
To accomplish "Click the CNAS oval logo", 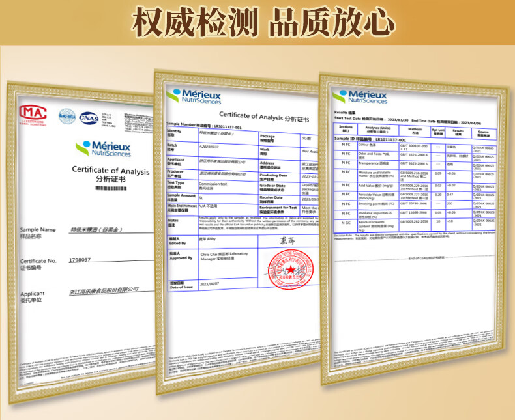I will pyautogui.click(x=89, y=117).
